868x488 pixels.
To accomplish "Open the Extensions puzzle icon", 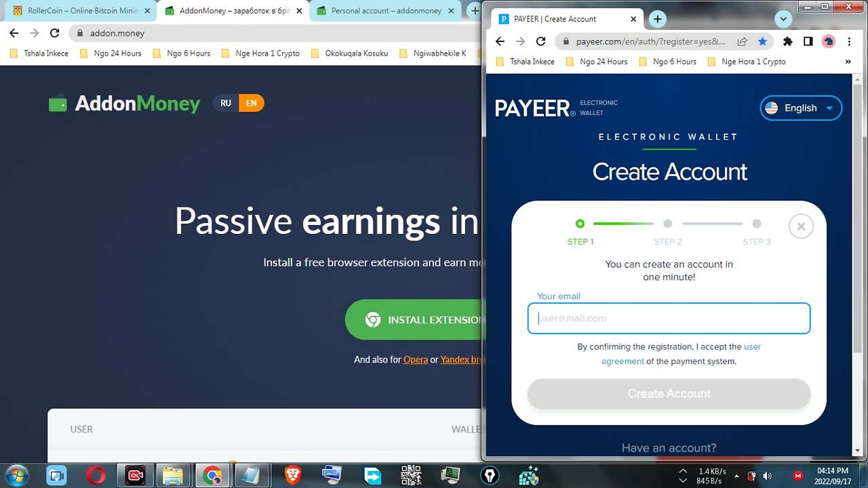I will coord(787,41).
